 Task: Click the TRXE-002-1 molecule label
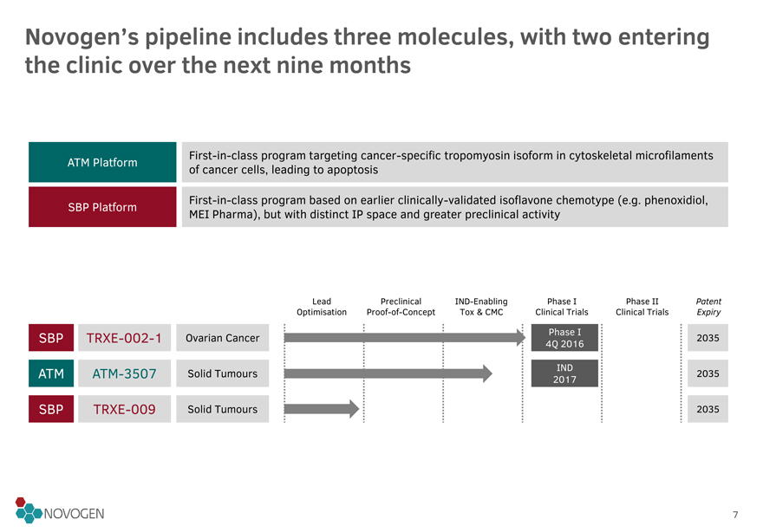coord(124,338)
